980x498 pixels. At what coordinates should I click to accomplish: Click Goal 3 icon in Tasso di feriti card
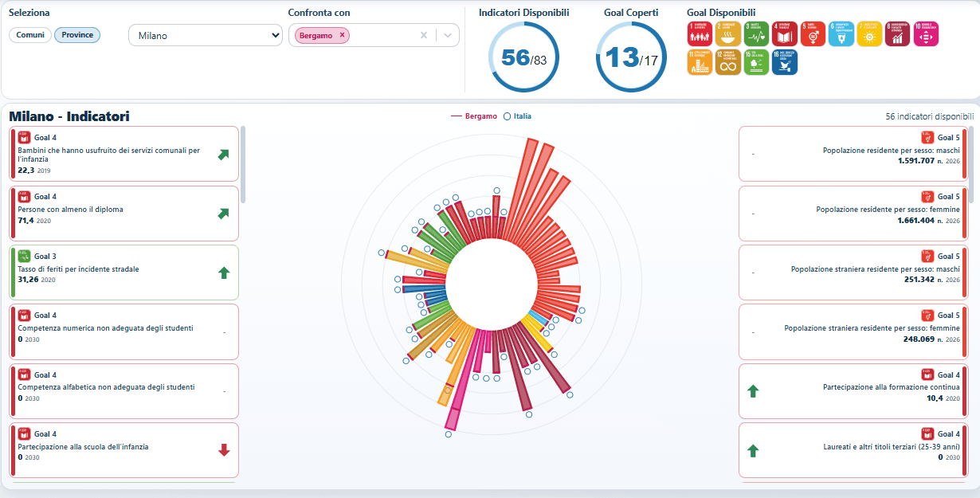[x=24, y=257]
